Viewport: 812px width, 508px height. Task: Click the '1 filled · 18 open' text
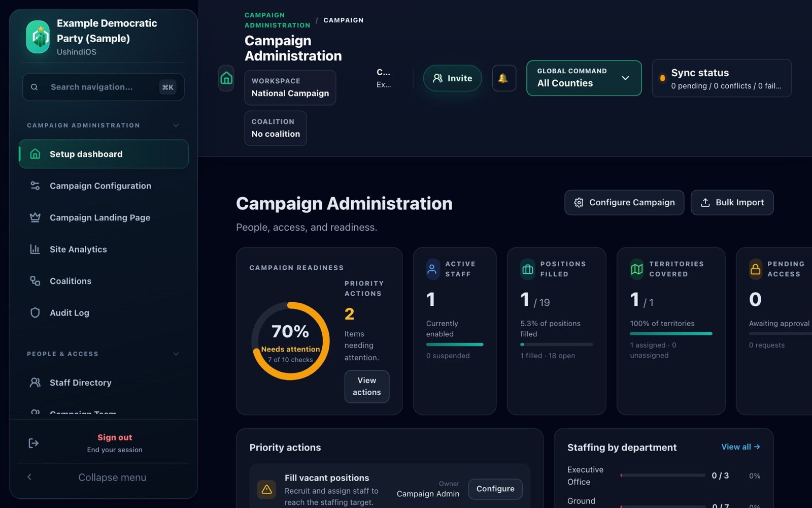point(548,356)
